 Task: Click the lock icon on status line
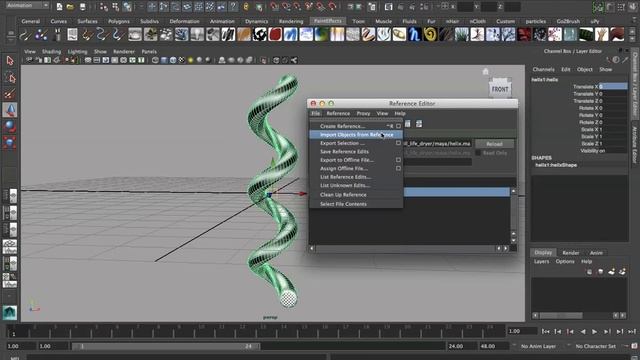[x=246, y=7]
